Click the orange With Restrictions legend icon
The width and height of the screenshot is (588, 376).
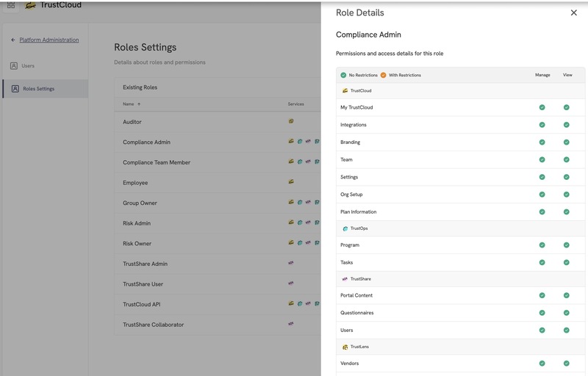(383, 75)
